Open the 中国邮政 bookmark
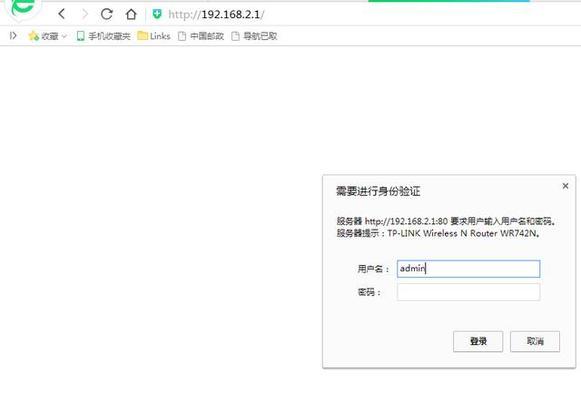This screenshot has width=581, height=400. point(201,36)
